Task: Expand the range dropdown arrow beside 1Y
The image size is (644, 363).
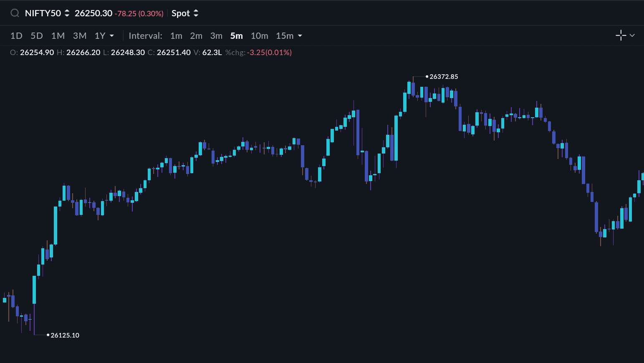Action: (x=112, y=36)
